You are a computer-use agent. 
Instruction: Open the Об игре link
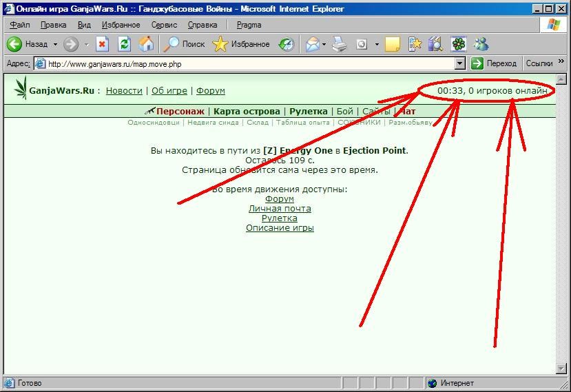point(169,91)
